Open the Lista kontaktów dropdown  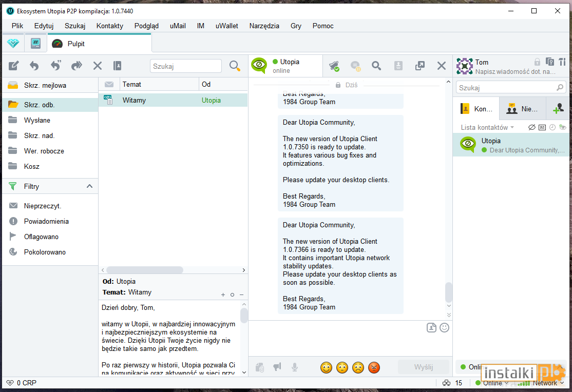487,127
